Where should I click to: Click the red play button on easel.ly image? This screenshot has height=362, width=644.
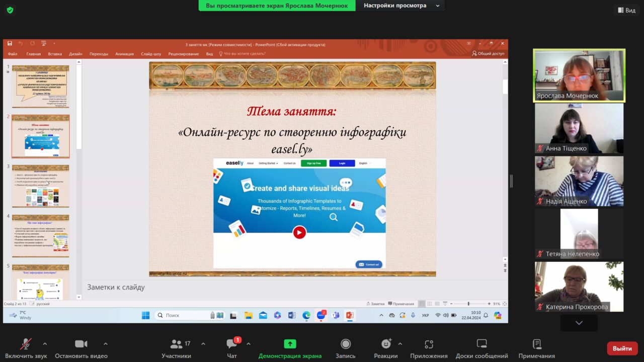coord(299,232)
